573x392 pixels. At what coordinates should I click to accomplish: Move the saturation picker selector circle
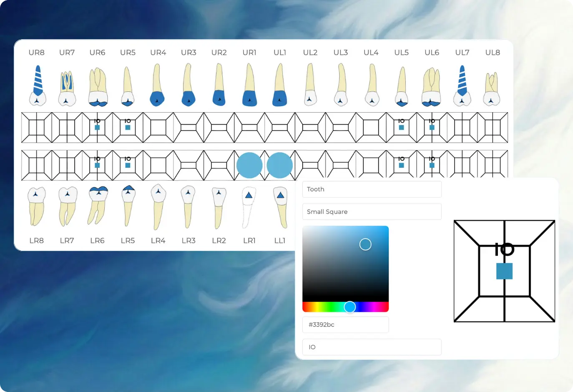pos(365,244)
